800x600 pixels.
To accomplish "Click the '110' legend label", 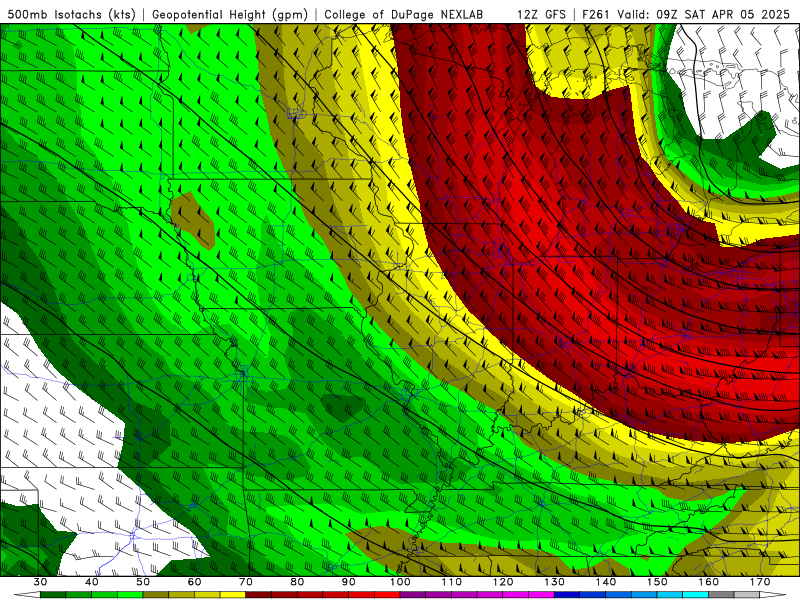I will [x=452, y=582].
